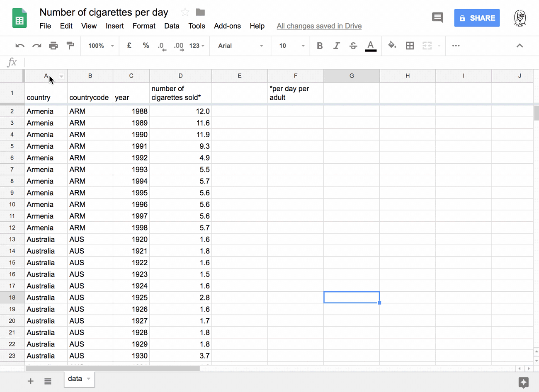This screenshot has height=392, width=539.
Task: Click the scroll right arrow at bottom
Action: pyautogui.click(x=529, y=368)
